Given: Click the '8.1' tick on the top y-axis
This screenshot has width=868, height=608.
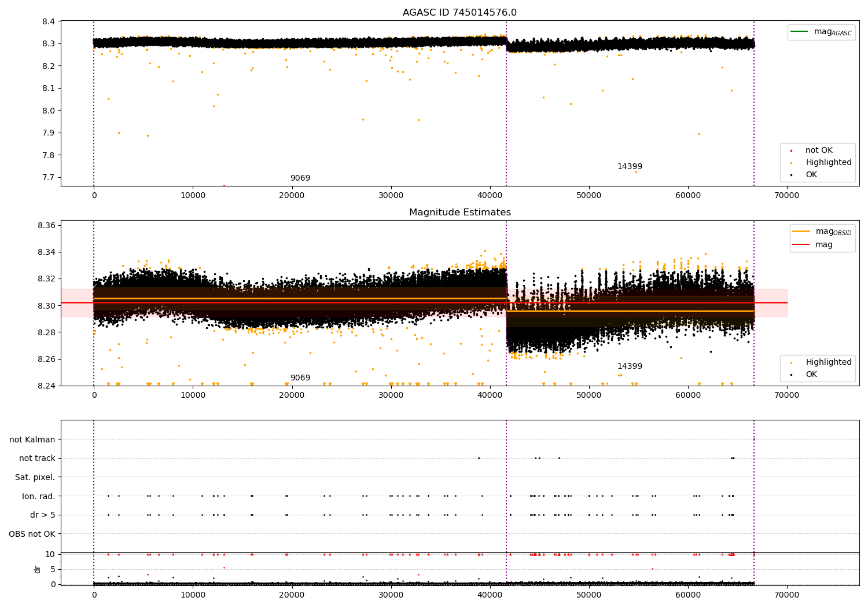Looking at the screenshot, I should tap(49, 89).
